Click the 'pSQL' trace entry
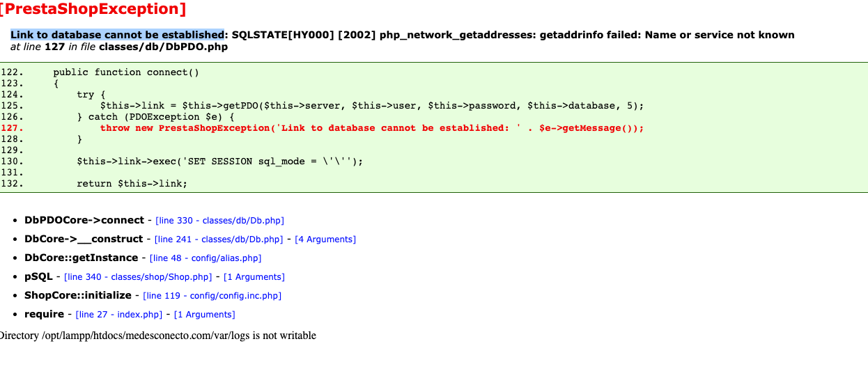868x385 pixels. click(38, 276)
